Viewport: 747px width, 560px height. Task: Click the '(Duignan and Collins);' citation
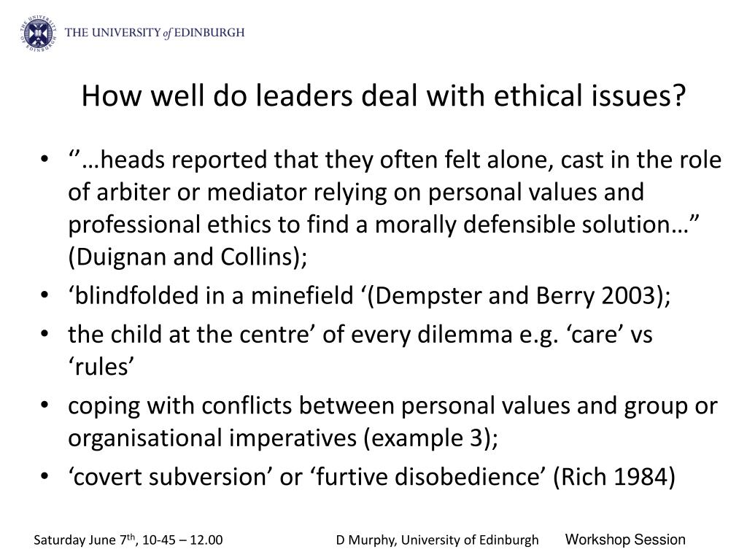click(187, 257)
